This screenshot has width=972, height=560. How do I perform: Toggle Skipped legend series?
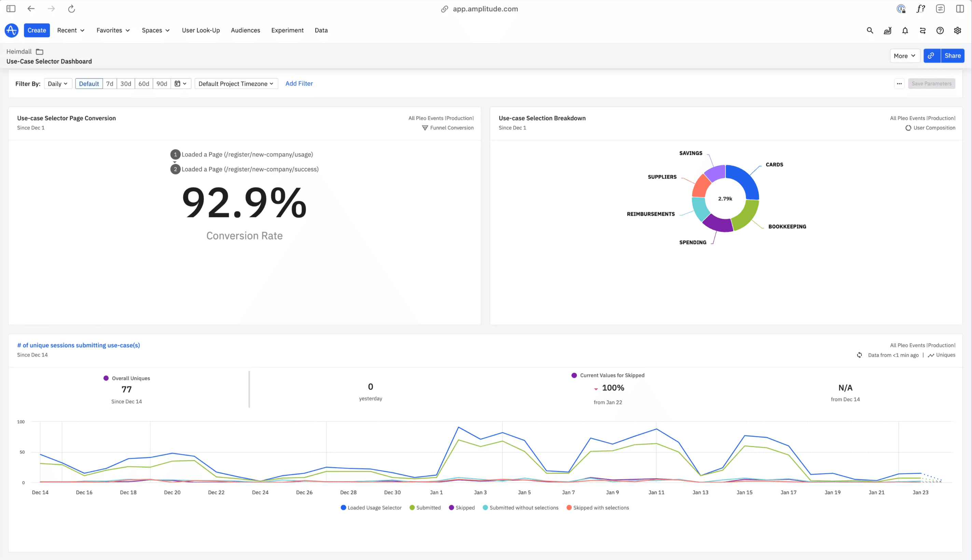coord(462,508)
